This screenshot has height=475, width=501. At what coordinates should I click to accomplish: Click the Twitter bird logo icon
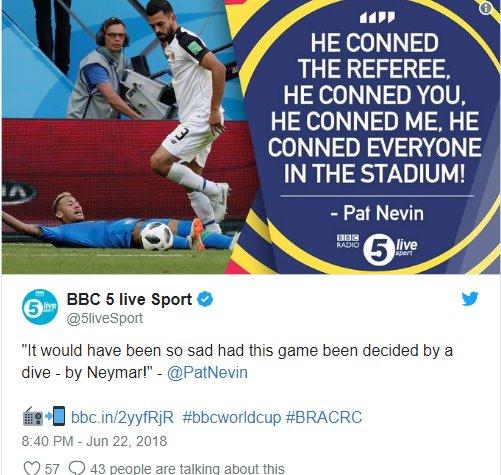(470, 299)
